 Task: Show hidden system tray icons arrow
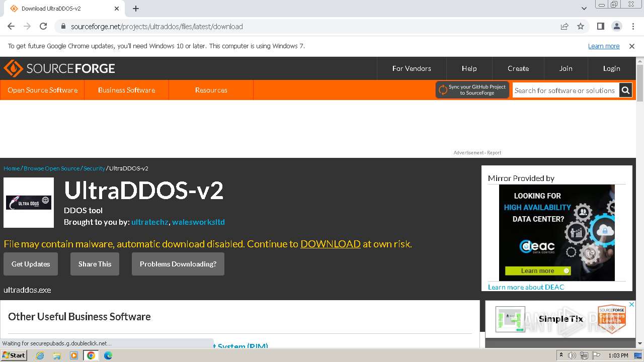tap(561, 355)
